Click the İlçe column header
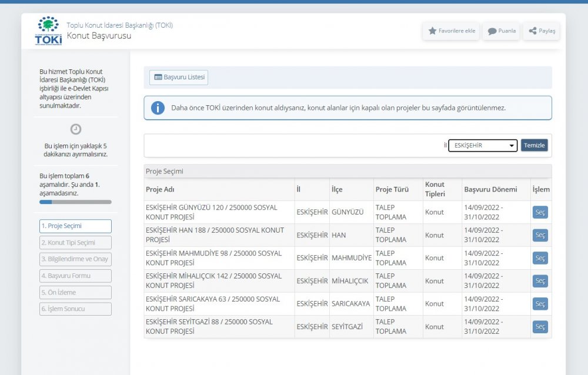Screen dimensions: 588x375 coord(337,189)
